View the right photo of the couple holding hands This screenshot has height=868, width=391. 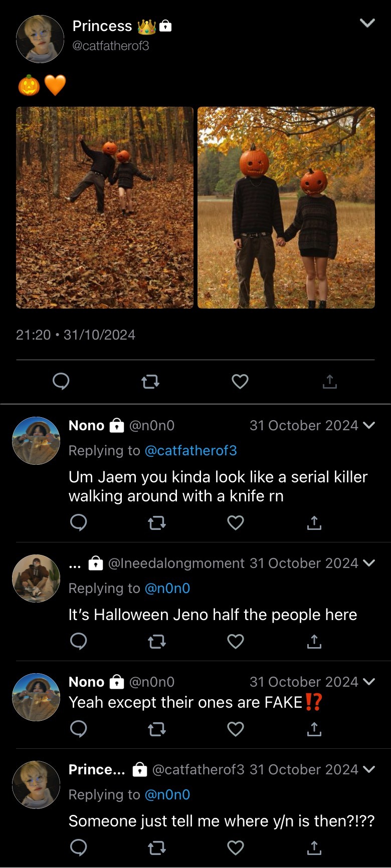pyautogui.click(x=286, y=207)
